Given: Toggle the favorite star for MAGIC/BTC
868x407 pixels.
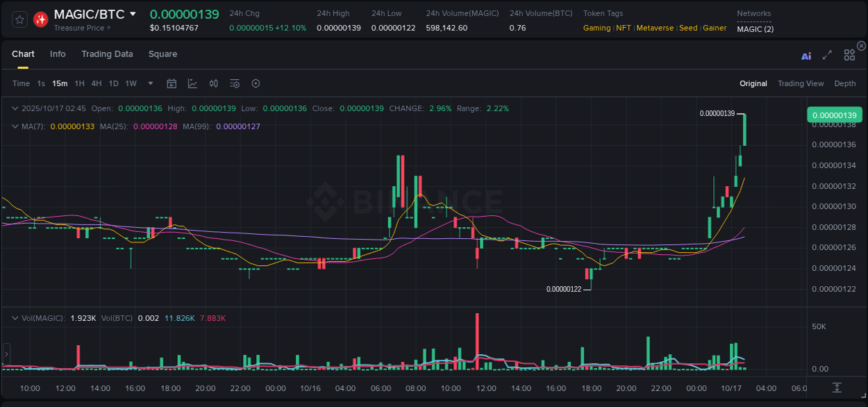Looking at the screenshot, I should pyautogui.click(x=19, y=19).
